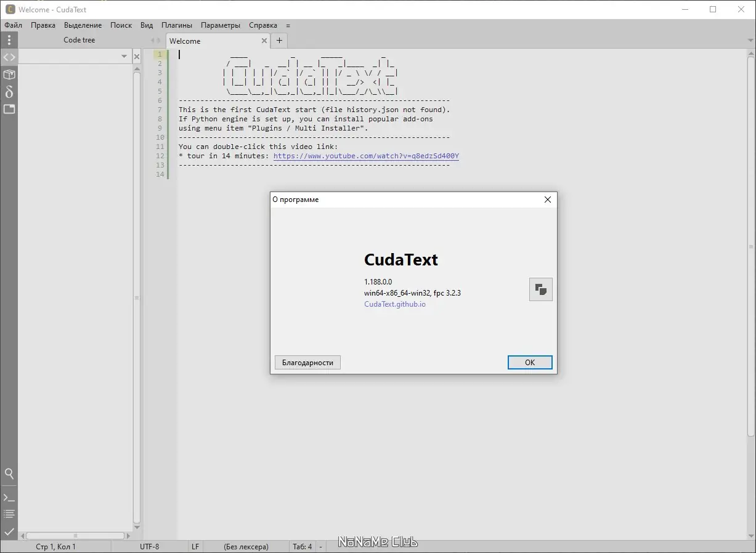This screenshot has height=553, width=756.
Task: Click the Стр 1, Кол 1 status field
Action: (x=56, y=547)
